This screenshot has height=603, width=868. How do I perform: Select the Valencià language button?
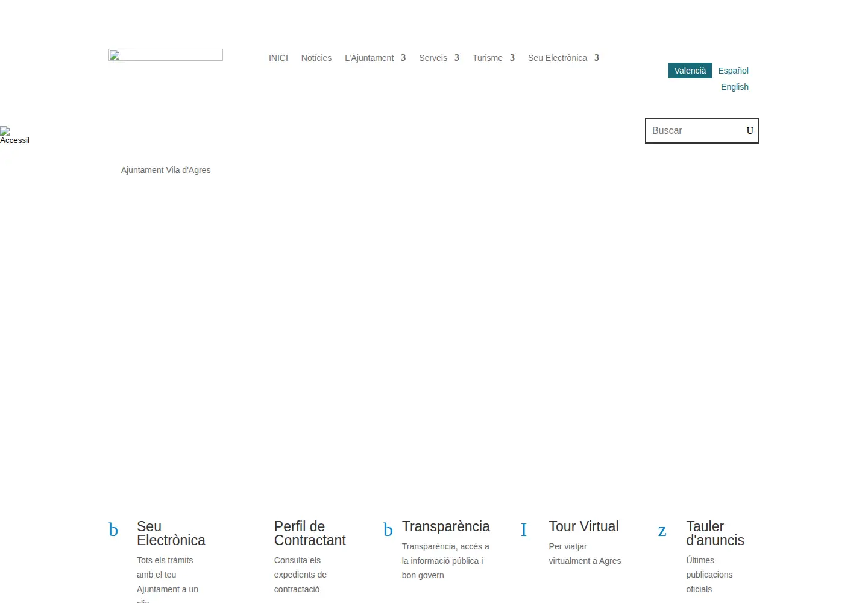(690, 71)
